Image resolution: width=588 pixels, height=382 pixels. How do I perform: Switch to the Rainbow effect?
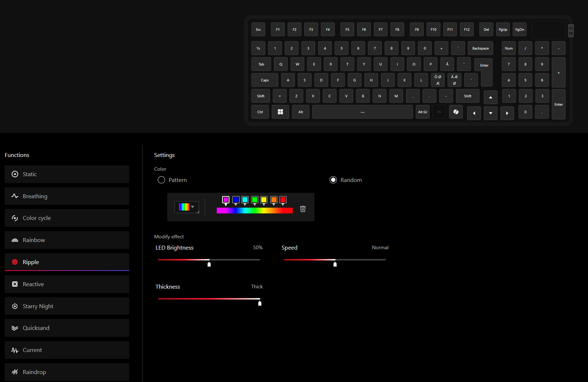click(67, 240)
